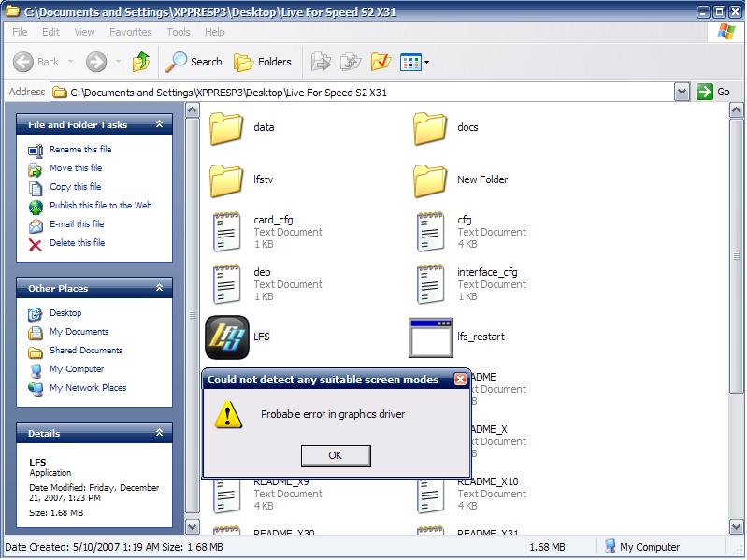
Task: Open My Computer in Other Places
Action: pos(77,368)
